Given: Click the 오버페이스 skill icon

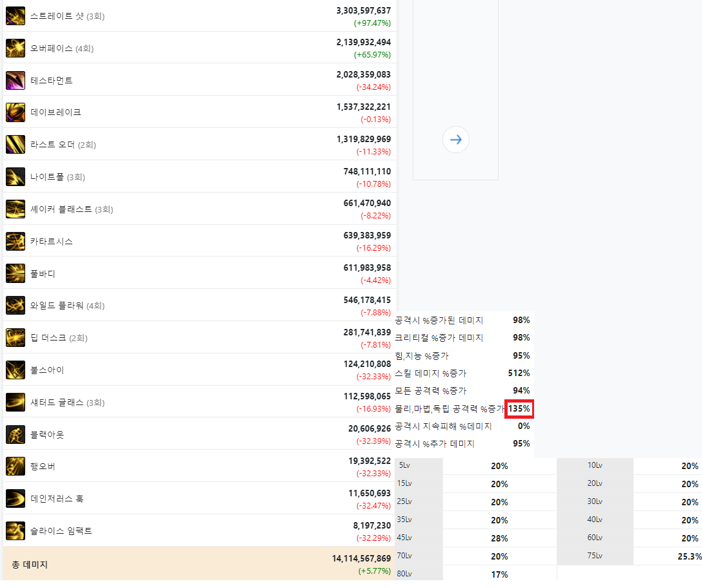Looking at the screenshot, I should pos(15,48).
